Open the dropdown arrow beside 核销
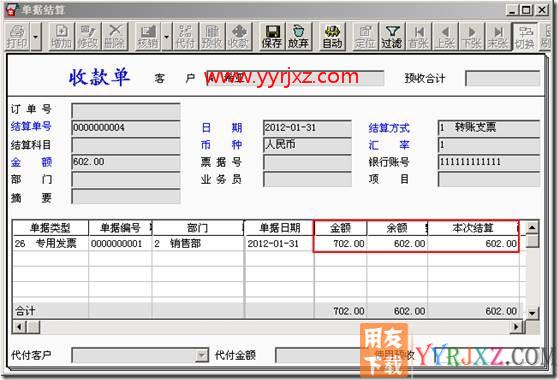This screenshot has width=558, height=380. 166,36
